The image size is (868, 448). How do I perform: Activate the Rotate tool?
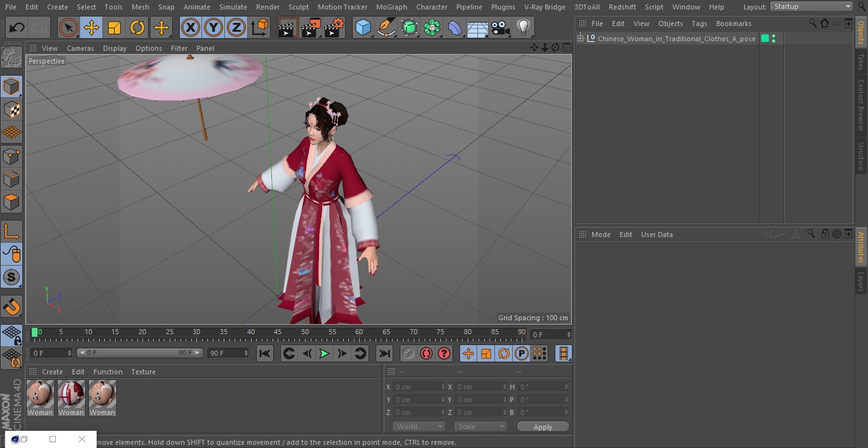coord(137,27)
